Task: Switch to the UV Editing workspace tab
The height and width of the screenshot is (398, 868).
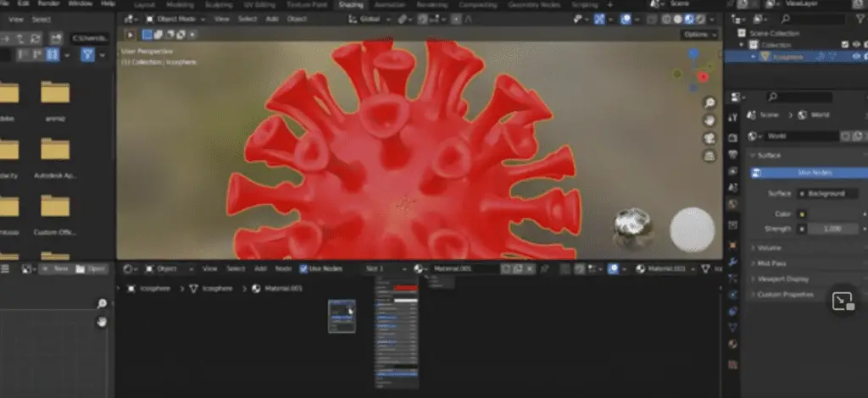Action: (260, 4)
